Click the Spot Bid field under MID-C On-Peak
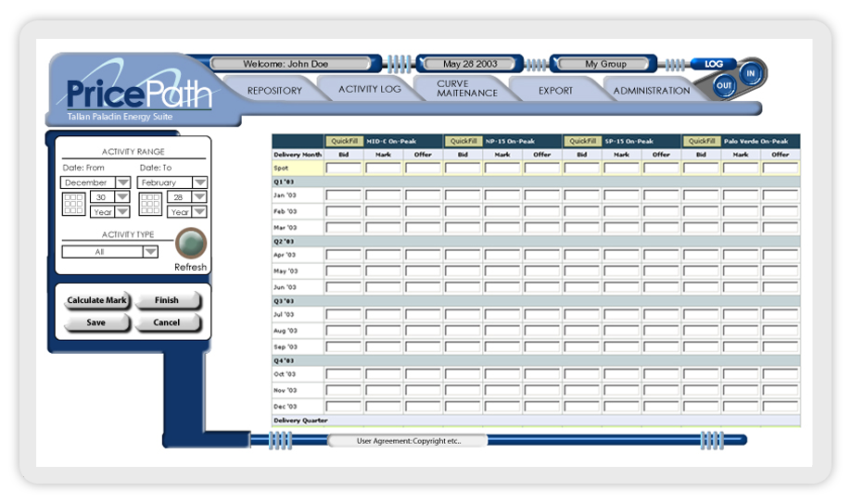This screenshot has width=851, height=504. (x=344, y=169)
